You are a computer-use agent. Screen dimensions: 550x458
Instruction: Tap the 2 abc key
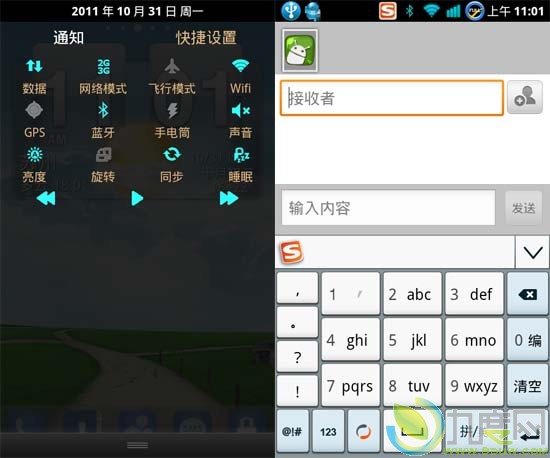pos(412,294)
